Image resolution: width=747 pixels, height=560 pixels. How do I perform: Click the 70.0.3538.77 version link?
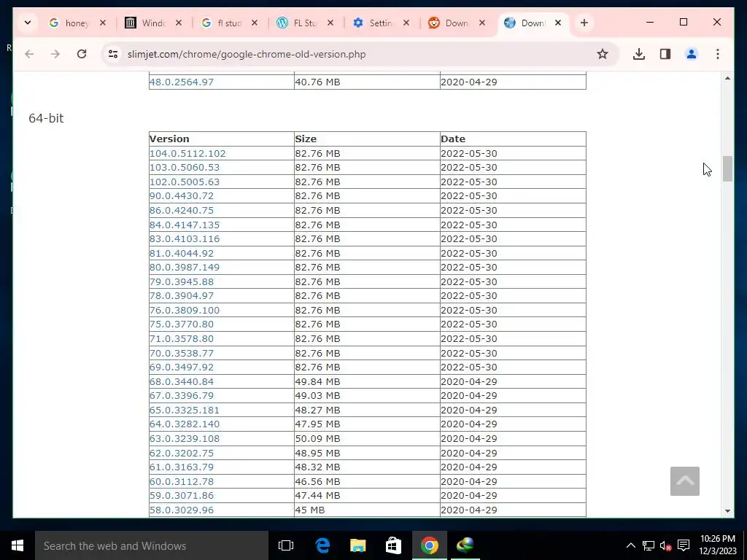click(182, 353)
